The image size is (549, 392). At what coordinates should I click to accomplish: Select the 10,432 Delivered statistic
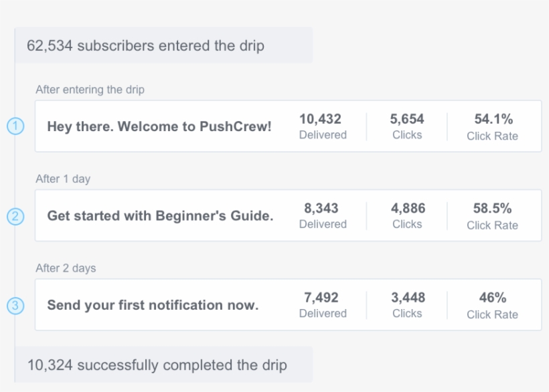tap(323, 126)
